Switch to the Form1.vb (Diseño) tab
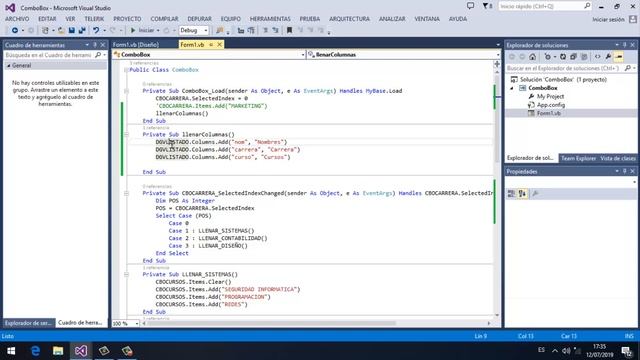Screen dimensions: 640x360 pyautogui.click(x=136, y=44)
